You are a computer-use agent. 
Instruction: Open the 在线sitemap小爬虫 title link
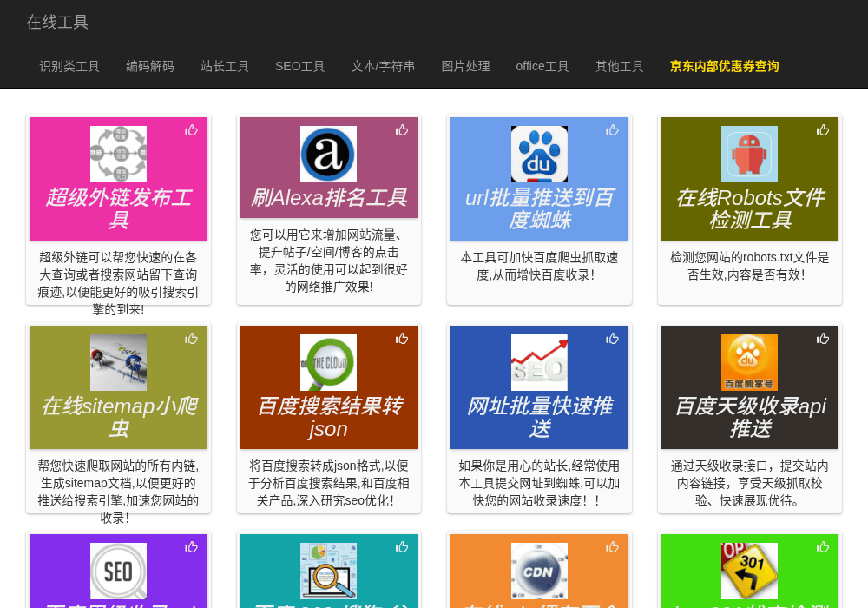pos(118,417)
